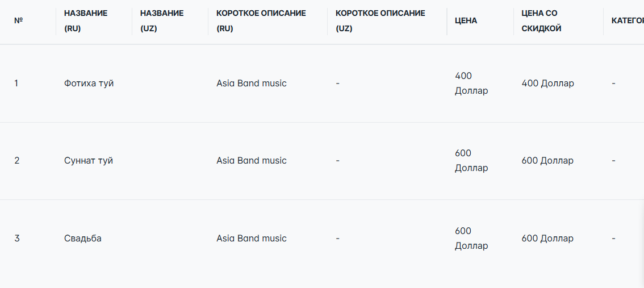Click the № column header

18,21
